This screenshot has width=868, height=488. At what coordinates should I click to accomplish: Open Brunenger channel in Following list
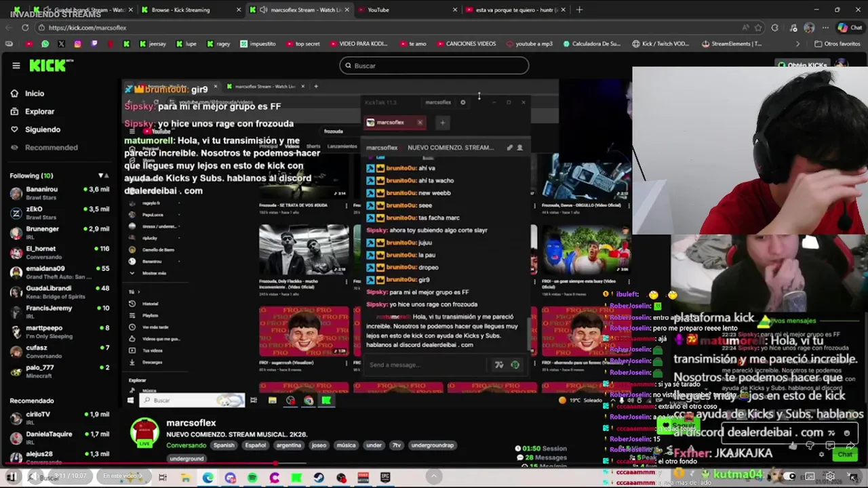pos(60,232)
